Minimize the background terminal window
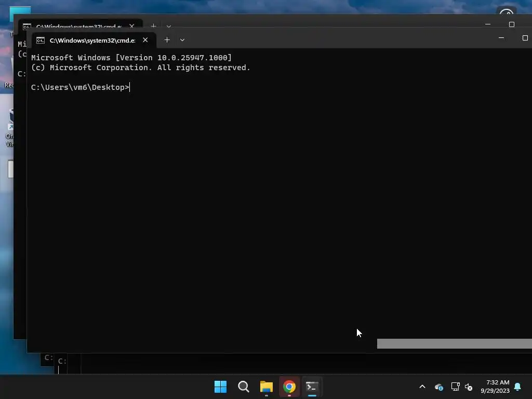This screenshot has width=532, height=399. [x=488, y=24]
